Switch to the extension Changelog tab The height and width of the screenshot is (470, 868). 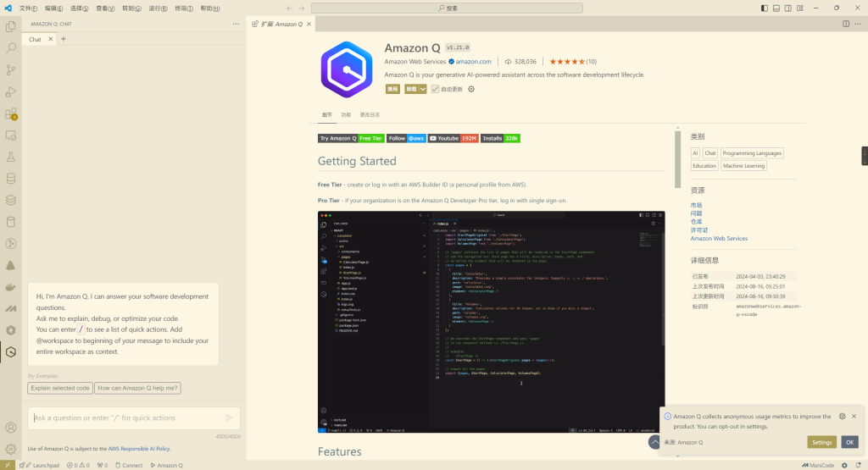370,114
